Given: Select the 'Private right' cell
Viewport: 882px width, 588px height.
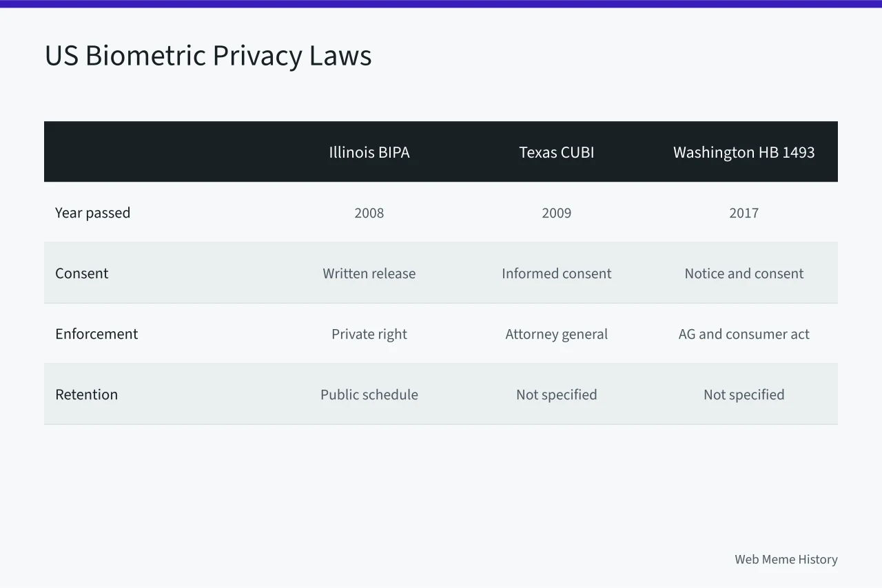Looking at the screenshot, I should [369, 334].
